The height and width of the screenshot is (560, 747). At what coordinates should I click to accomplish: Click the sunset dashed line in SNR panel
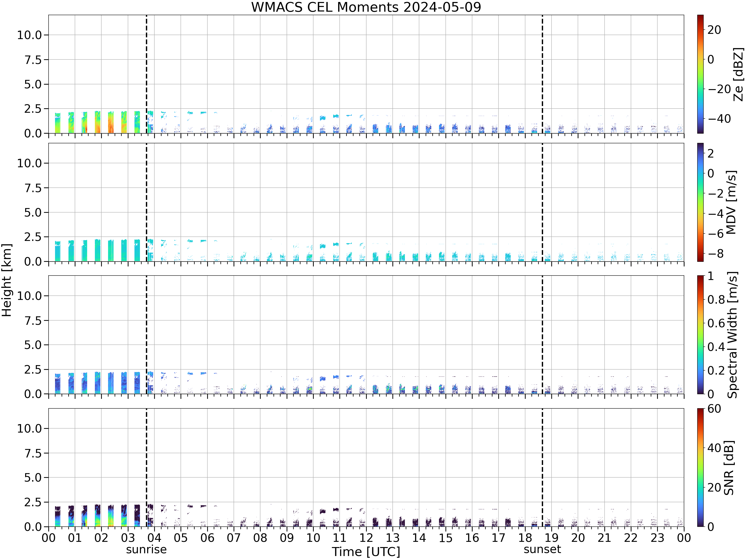[x=542, y=467]
